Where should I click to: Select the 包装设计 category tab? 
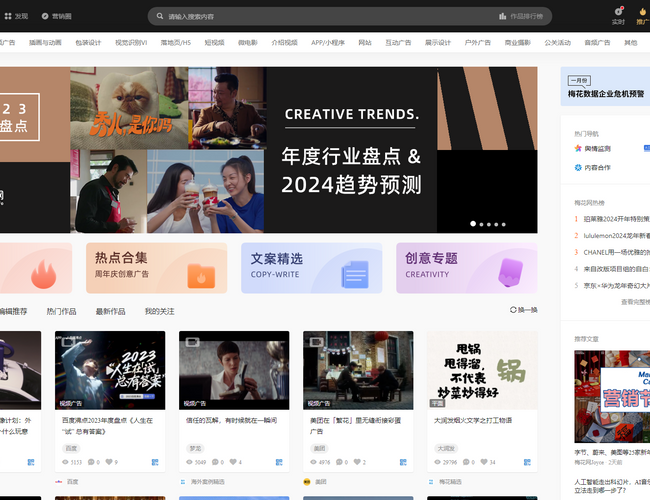pyautogui.click(x=88, y=43)
